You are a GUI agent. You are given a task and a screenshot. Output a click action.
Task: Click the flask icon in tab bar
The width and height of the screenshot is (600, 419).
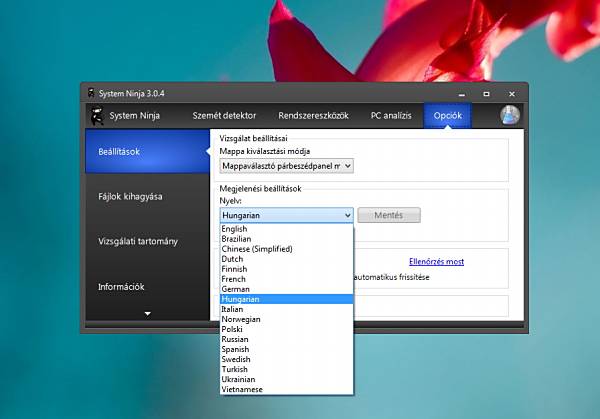pyautogui.click(x=510, y=115)
